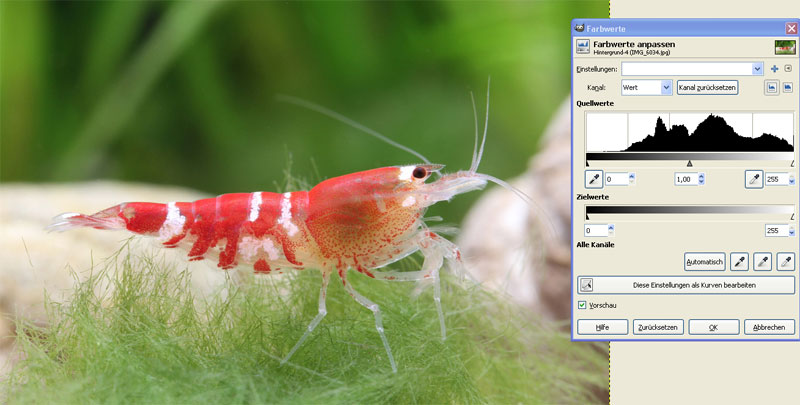
Task: Pick white point with Quellwerte eyedropper
Action: [754, 179]
